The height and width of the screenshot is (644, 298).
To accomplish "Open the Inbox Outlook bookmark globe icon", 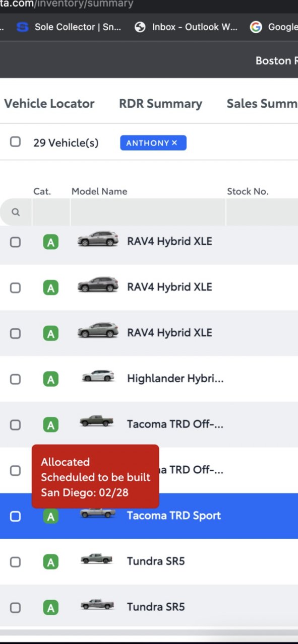I will pos(140,27).
